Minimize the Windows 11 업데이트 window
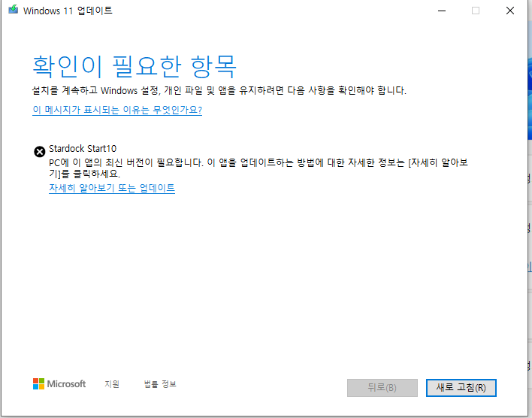This screenshot has width=532, height=418. [440, 11]
